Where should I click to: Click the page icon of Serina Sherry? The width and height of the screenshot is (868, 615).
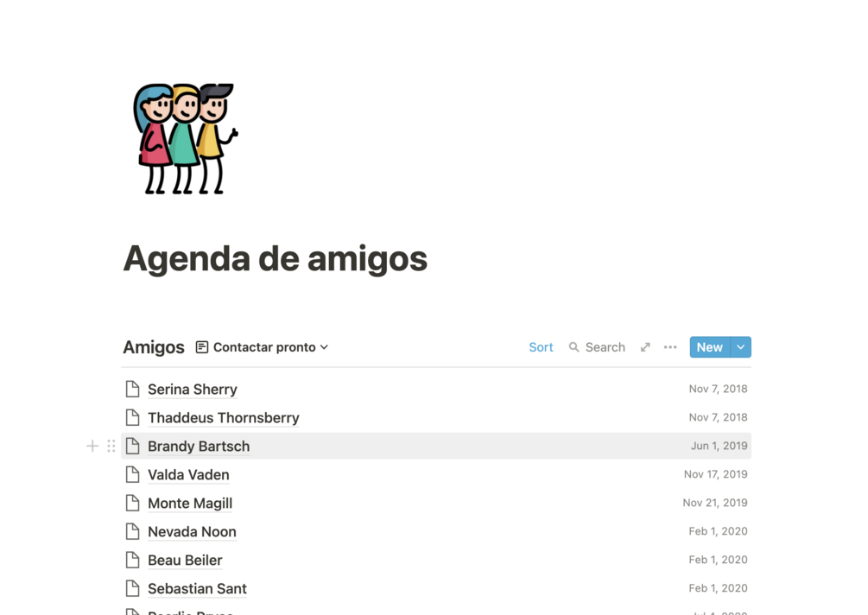tap(132, 390)
